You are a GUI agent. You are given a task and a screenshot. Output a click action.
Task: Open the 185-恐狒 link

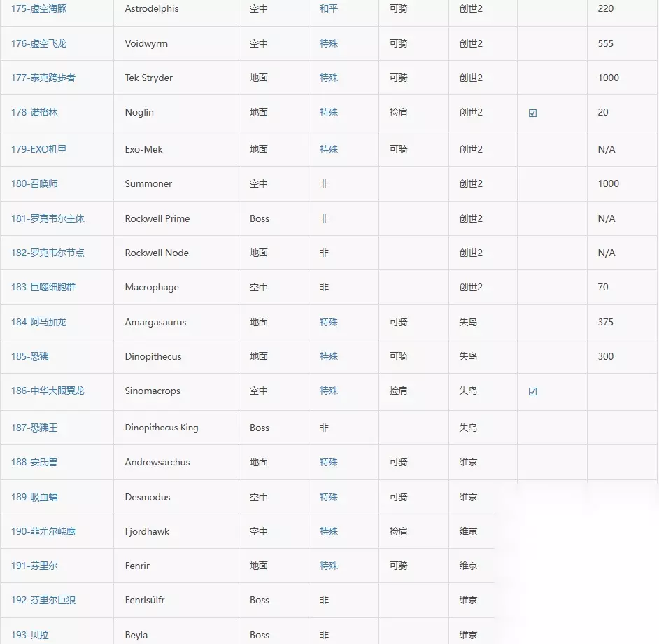(x=30, y=357)
